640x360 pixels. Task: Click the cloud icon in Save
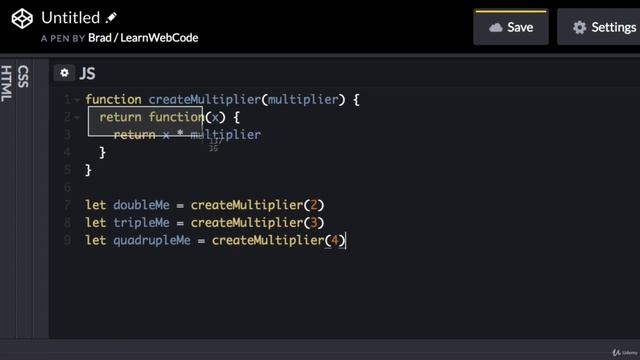(x=496, y=28)
